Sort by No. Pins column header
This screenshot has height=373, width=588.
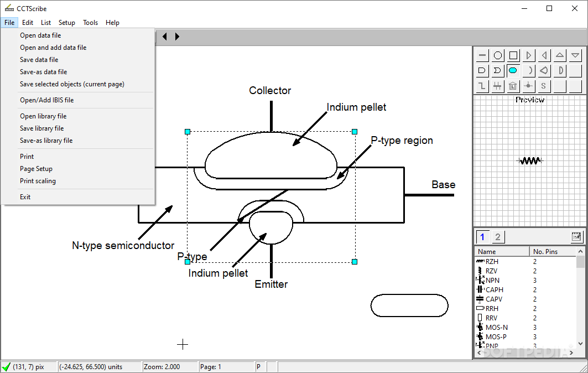point(553,251)
